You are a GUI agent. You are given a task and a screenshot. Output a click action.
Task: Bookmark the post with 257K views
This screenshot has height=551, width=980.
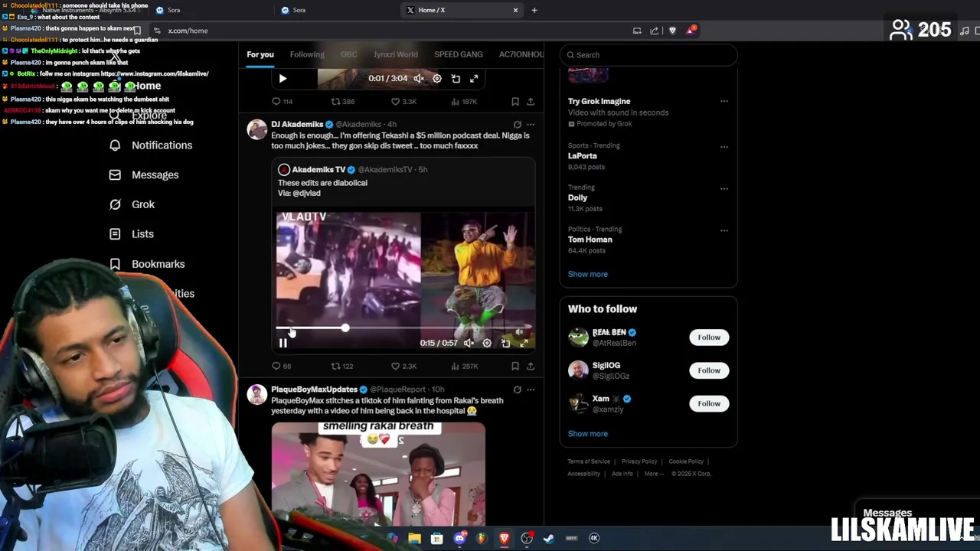coord(515,367)
